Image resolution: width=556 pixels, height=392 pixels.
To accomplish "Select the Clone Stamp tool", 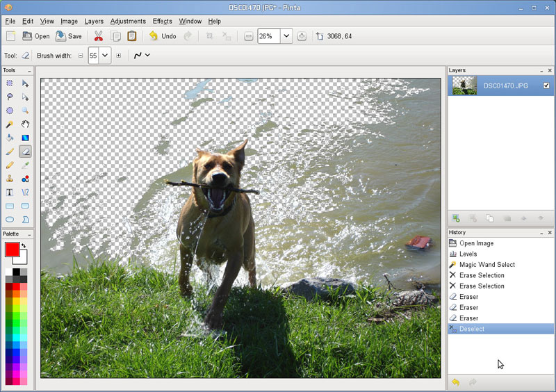I will 10,179.
